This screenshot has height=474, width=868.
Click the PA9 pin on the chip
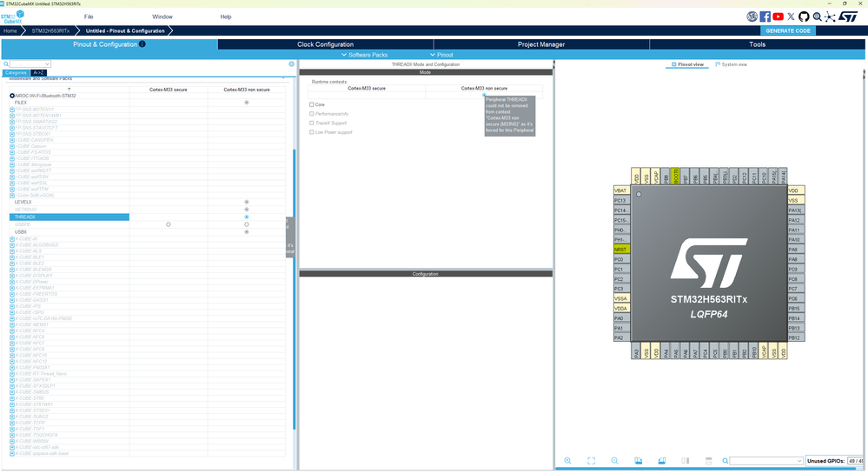[796, 250]
